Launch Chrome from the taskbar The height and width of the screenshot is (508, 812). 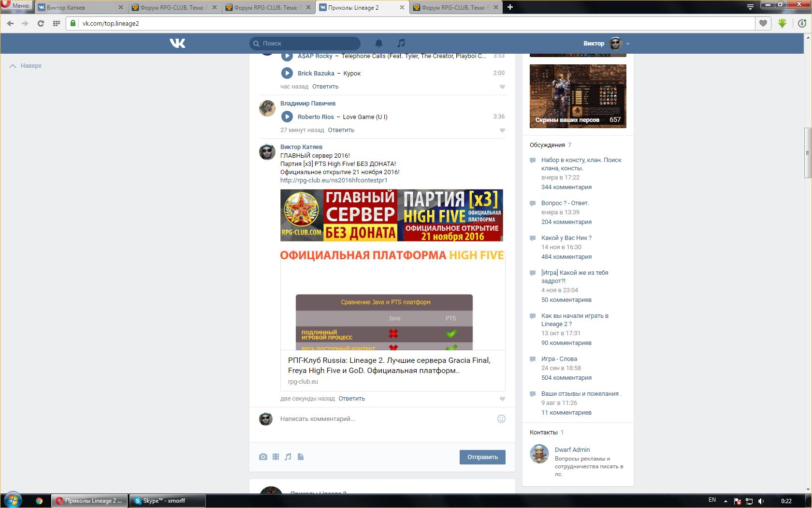click(x=39, y=501)
